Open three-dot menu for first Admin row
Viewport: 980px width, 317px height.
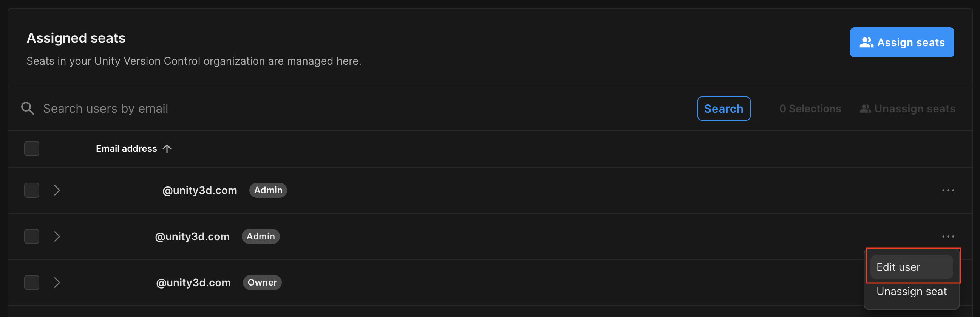[x=948, y=190]
